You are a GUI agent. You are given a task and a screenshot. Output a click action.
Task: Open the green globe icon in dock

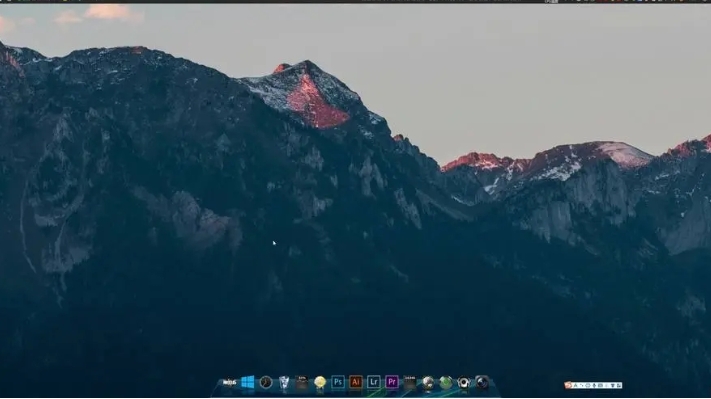coord(446,383)
